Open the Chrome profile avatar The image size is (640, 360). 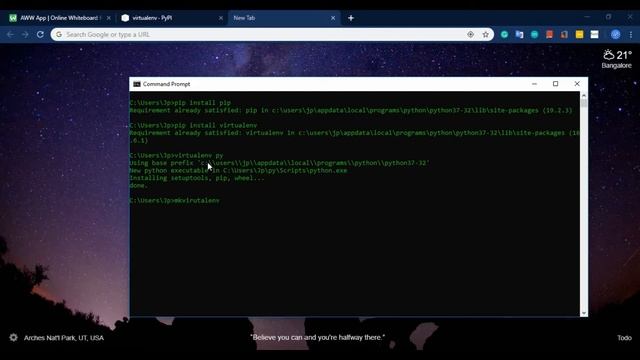(616, 35)
